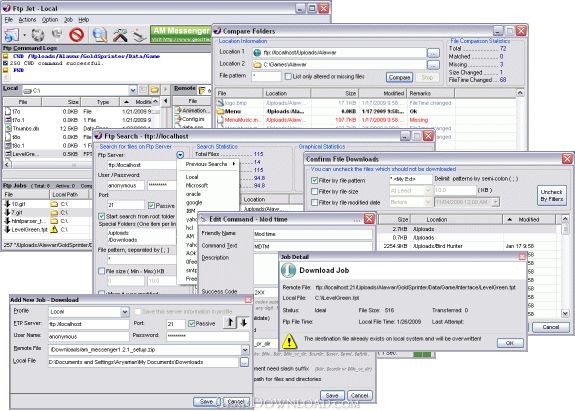Click the red stop icon in toolbar
The image size is (575, 411).
click(77, 35)
